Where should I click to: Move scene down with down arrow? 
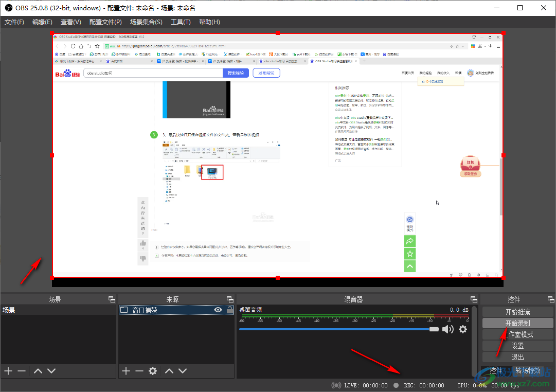(51, 371)
